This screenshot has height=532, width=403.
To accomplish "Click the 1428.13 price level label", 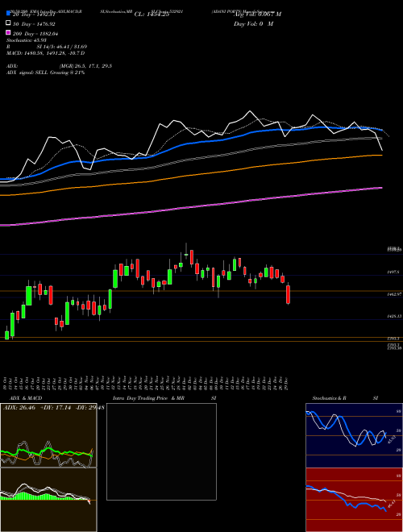I will click(x=394, y=316).
